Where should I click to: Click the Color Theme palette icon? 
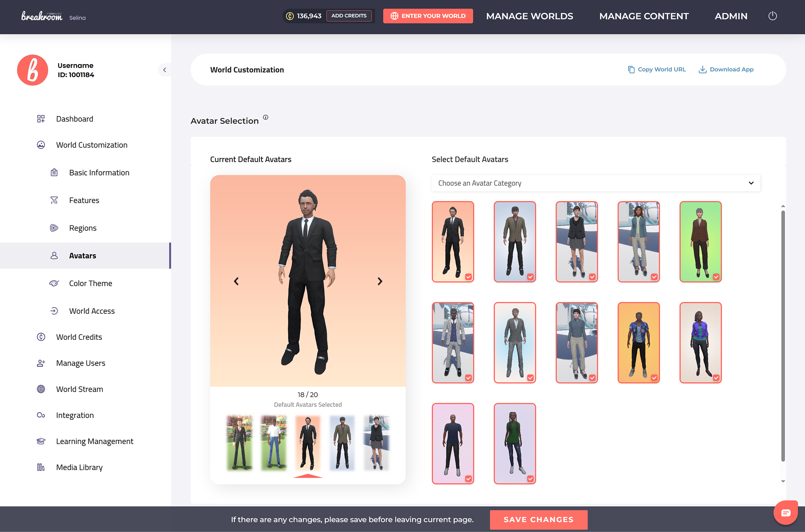pos(54,283)
